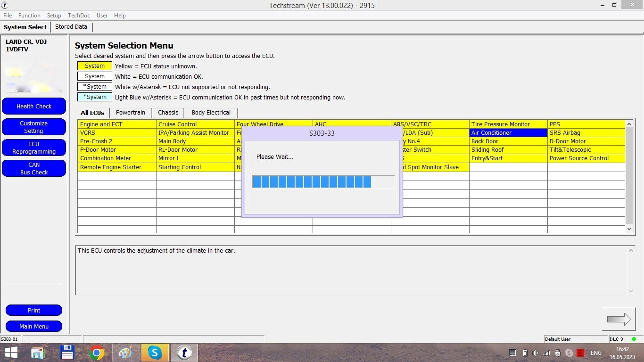The height and width of the screenshot is (362, 644).
Task: Switch to the Stored Data tab
Action: coord(71,27)
